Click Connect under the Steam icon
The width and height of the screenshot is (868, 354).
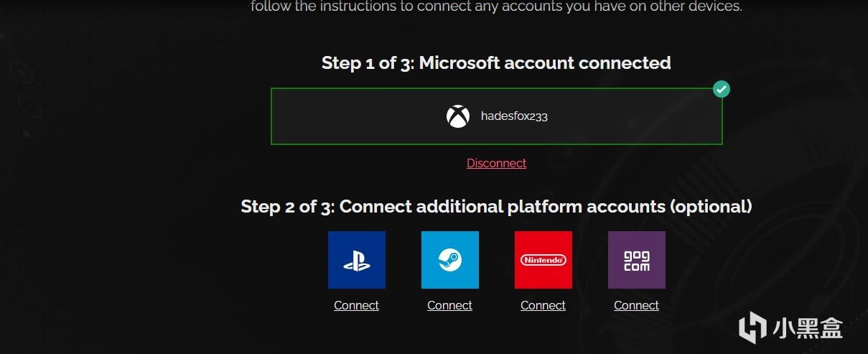(449, 305)
